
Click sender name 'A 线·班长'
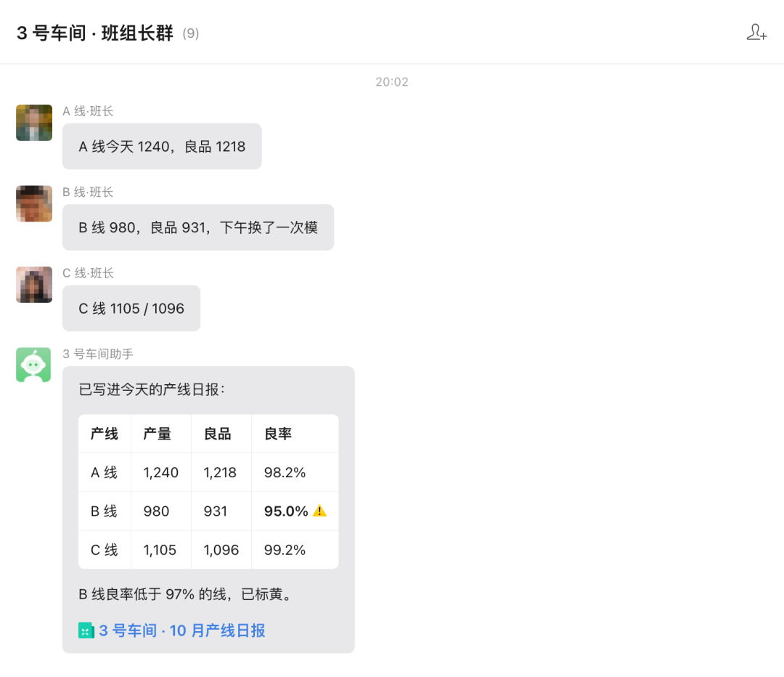coord(88,111)
